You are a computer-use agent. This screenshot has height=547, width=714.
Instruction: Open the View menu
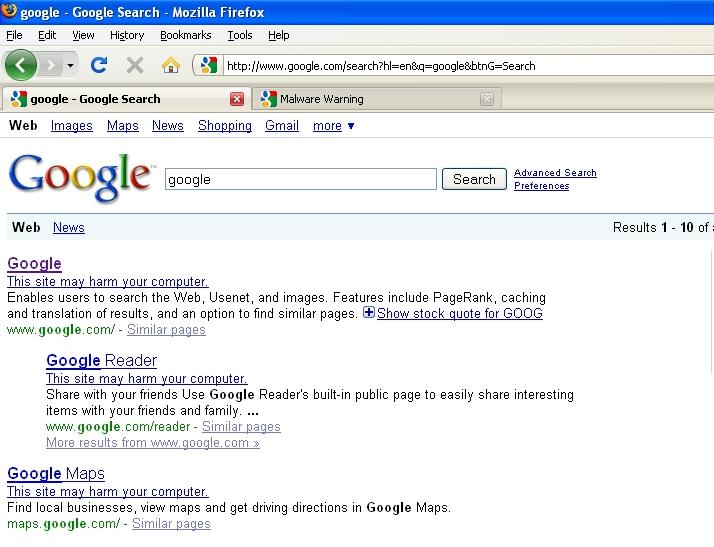(83, 35)
